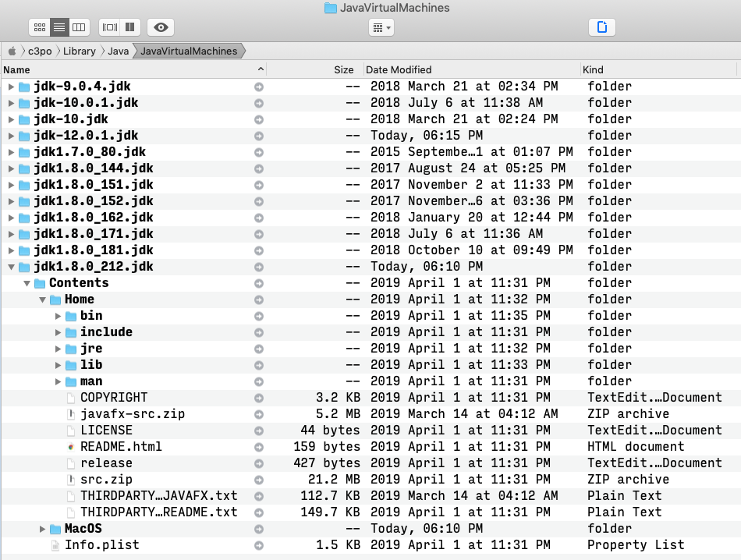This screenshot has width=741, height=560.
Task: Click the 5.2 MB size value
Action: pyautogui.click(x=338, y=414)
